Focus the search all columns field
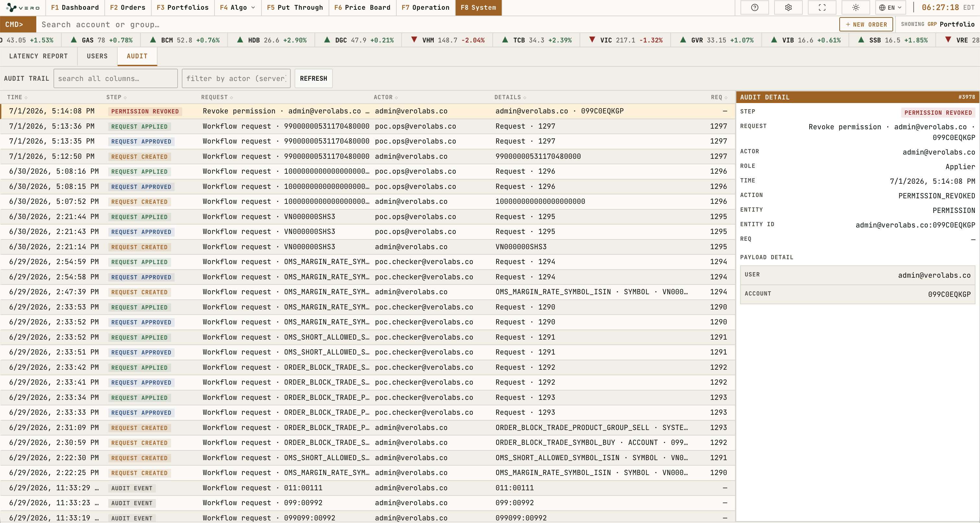This screenshot has width=980, height=523. pyautogui.click(x=116, y=78)
